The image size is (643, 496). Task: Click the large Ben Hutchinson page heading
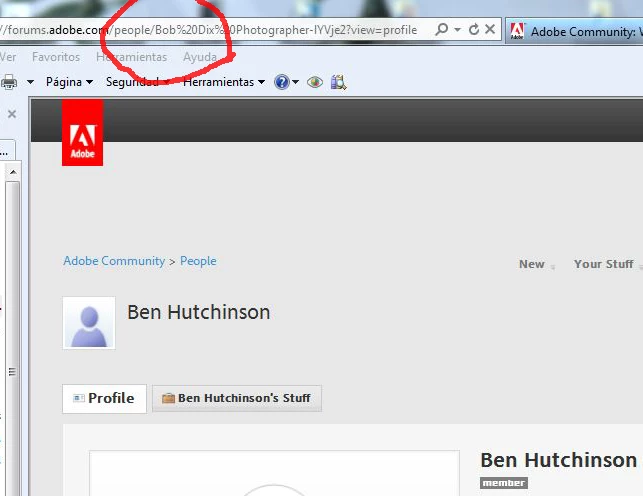tap(198, 312)
